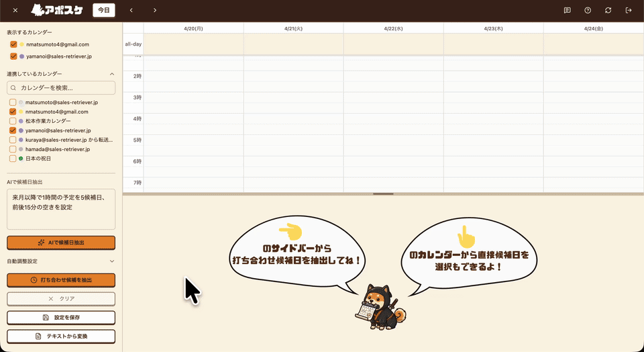Click the horizontal divider handle below the calendar
Image resolution: width=644 pixels, height=352 pixels.
click(383, 194)
